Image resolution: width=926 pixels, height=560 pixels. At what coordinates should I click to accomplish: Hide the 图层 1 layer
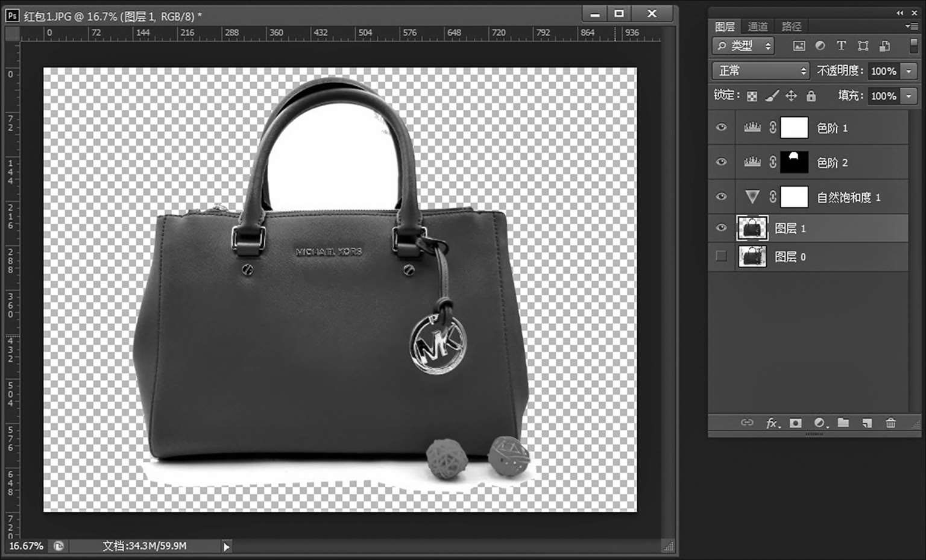click(x=721, y=228)
